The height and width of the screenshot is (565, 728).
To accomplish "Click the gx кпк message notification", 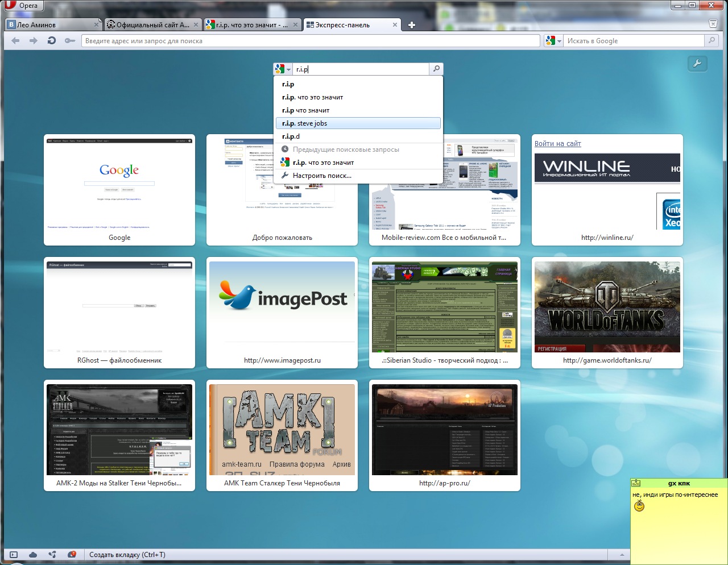I will pyautogui.click(x=679, y=522).
